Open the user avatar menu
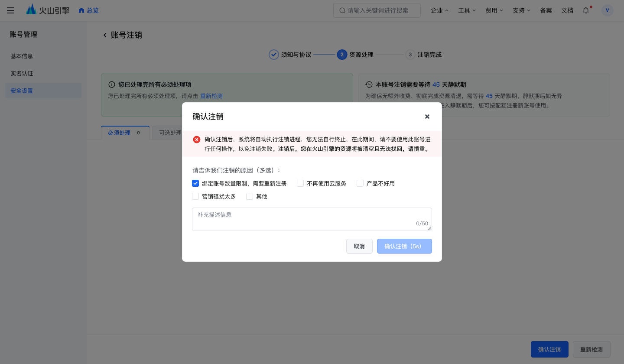Image resolution: width=624 pixels, height=364 pixels. (608, 10)
